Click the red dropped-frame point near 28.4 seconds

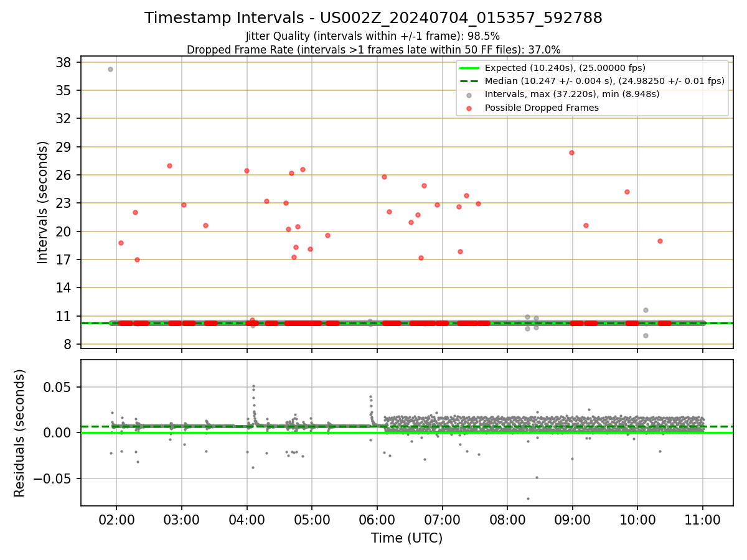[x=571, y=152]
